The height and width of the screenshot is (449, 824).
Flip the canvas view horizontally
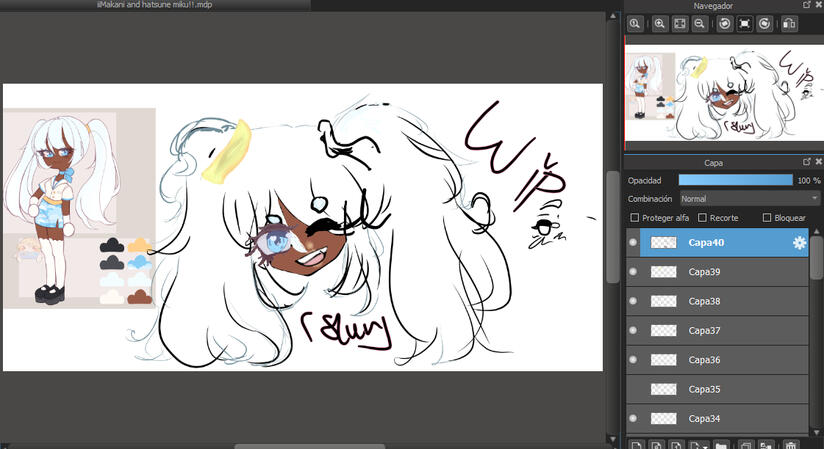[x=790, y=24]
